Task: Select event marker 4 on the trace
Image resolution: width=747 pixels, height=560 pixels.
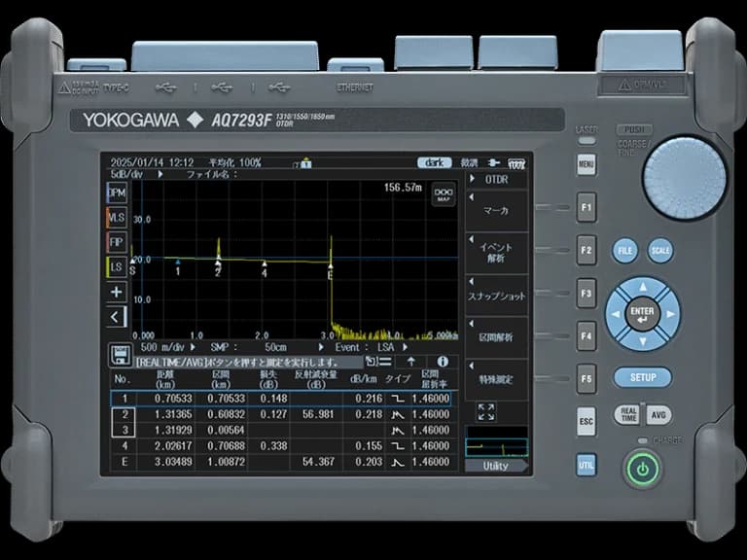Action: pyautogui.click(x=265, y=269)
